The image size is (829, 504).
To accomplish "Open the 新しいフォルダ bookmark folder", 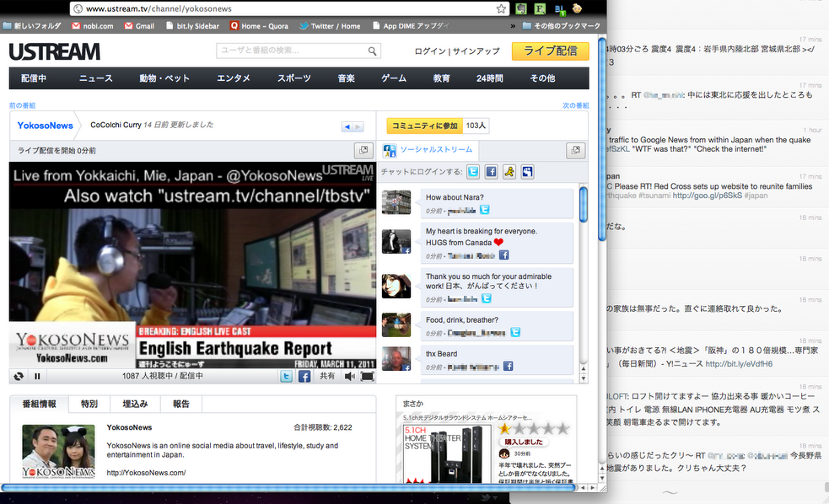I will pos(32,26).
